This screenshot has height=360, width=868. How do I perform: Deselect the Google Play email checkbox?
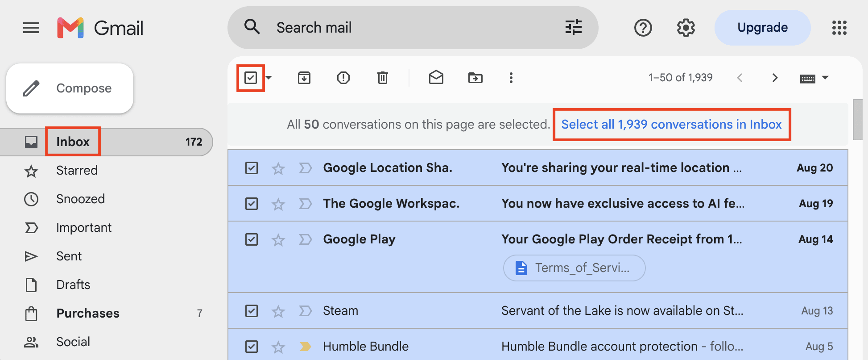click(x=252, y=239)
